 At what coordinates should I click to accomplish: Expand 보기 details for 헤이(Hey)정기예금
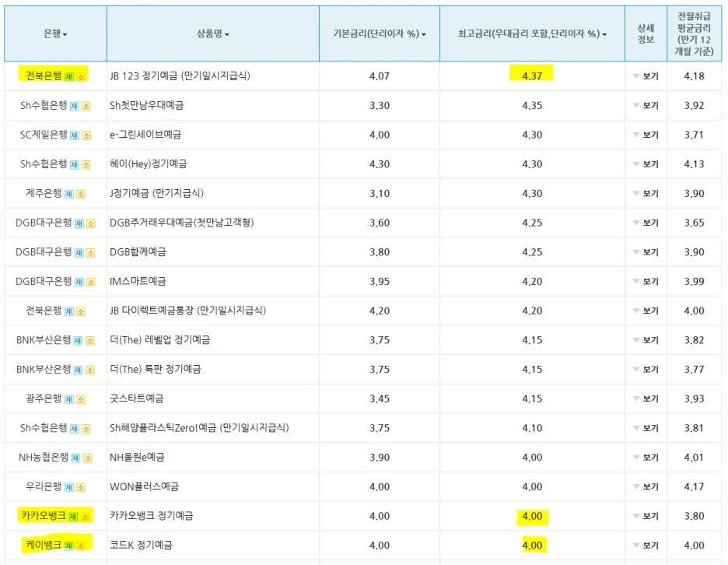(x=646, y=164)
